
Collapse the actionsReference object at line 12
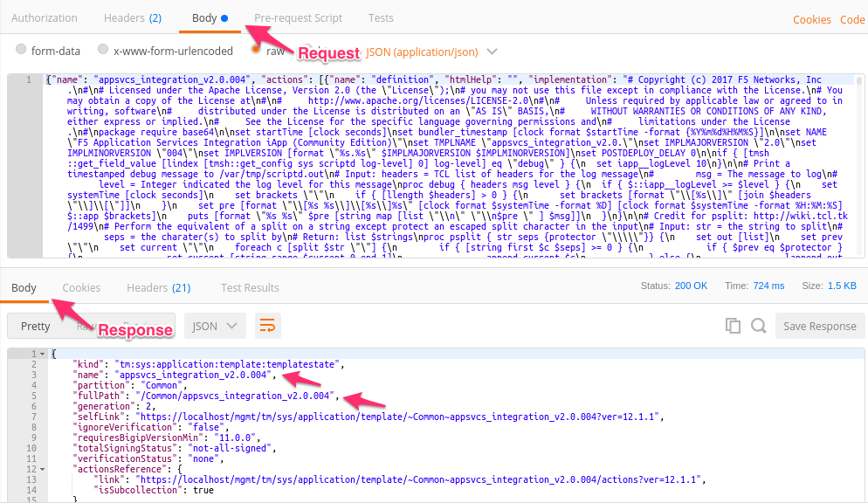[43, 469]
